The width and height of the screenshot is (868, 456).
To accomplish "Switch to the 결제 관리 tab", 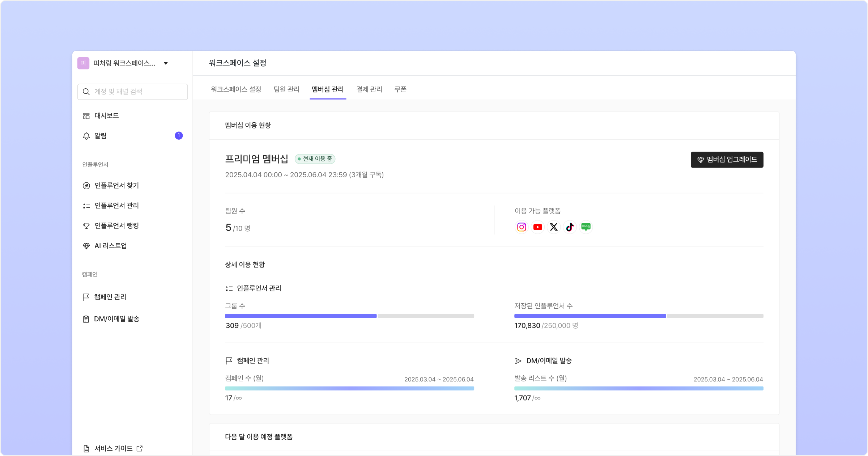I will 369,89.
